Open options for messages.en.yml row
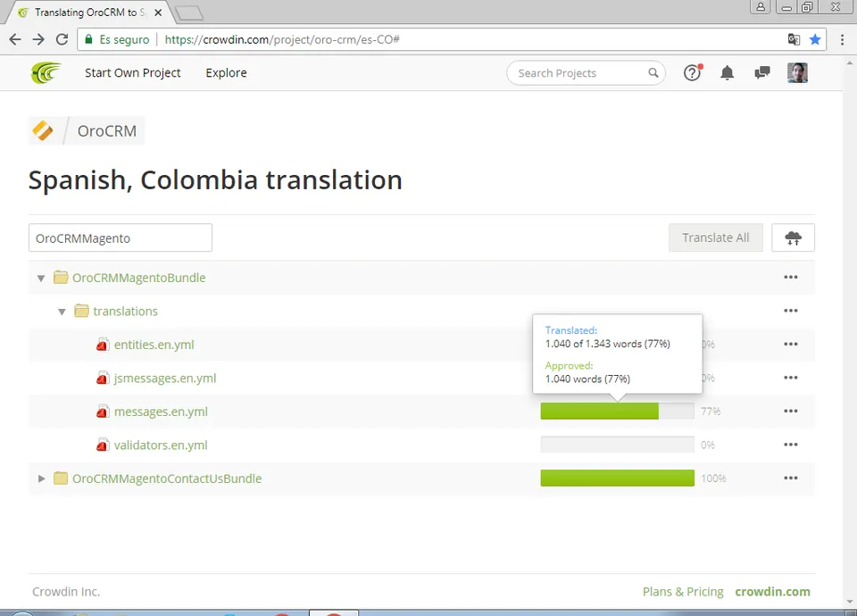Image resolution: width=857 pixels, height=616 pixels. tap(791, 411)
